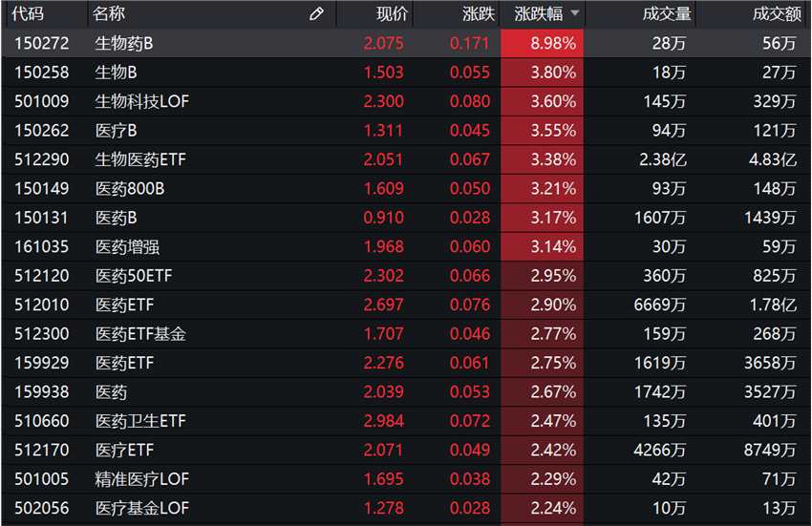Click the 名称 column header label

click(110, 14)
